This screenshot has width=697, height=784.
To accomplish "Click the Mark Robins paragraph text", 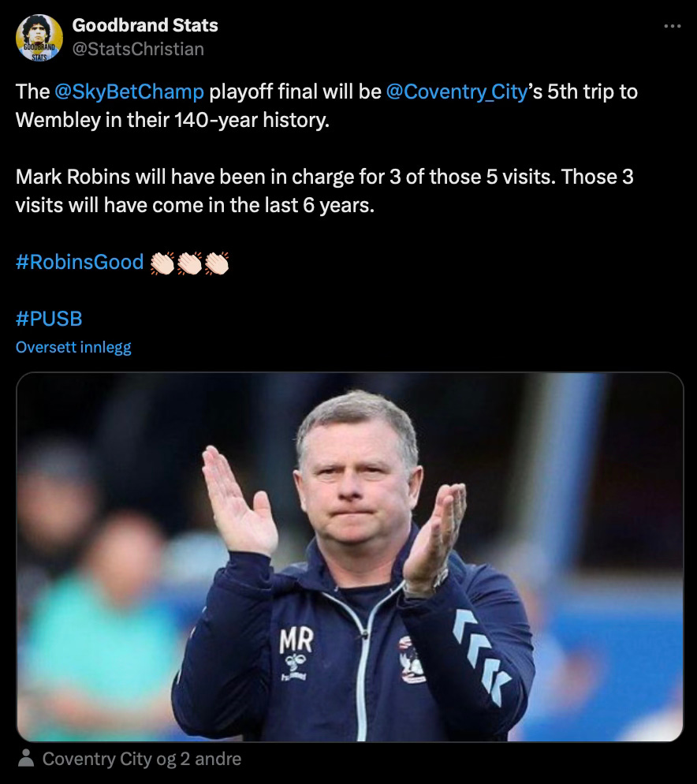I will click(325, 191).
